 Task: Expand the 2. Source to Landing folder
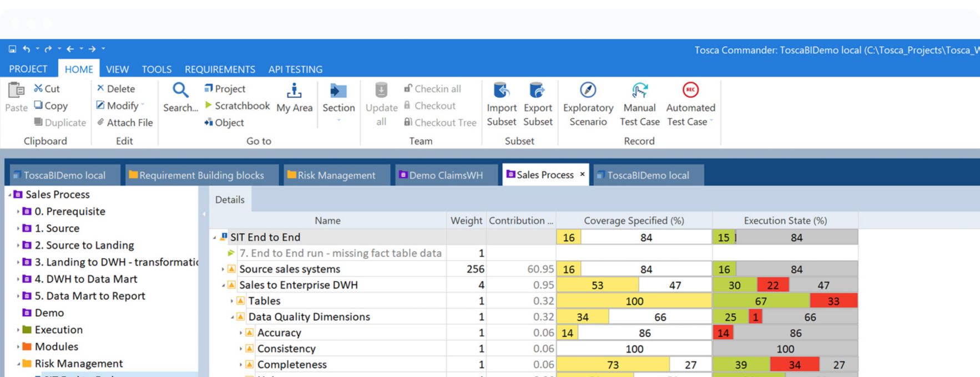[18, 246]
